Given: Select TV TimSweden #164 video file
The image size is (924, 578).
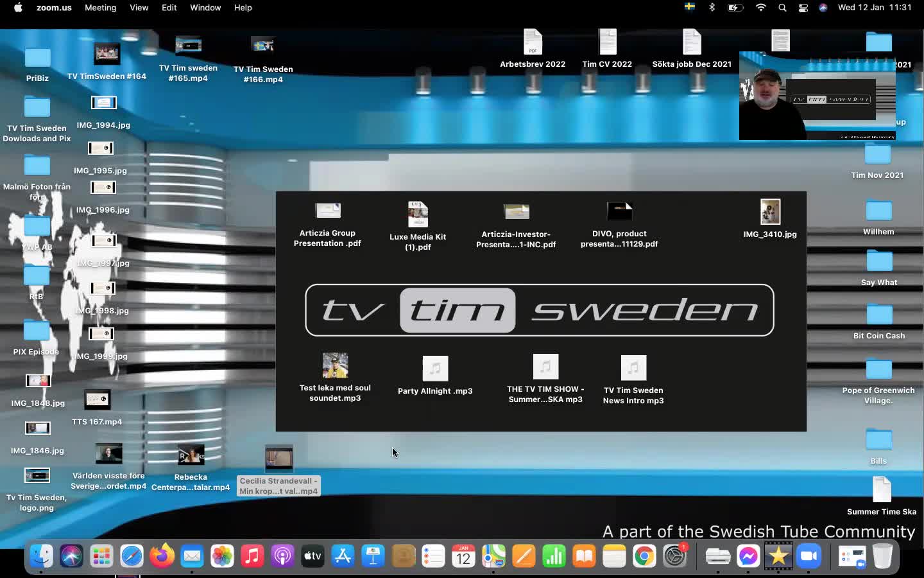Looking at the screenshot, I should [107, 62].
